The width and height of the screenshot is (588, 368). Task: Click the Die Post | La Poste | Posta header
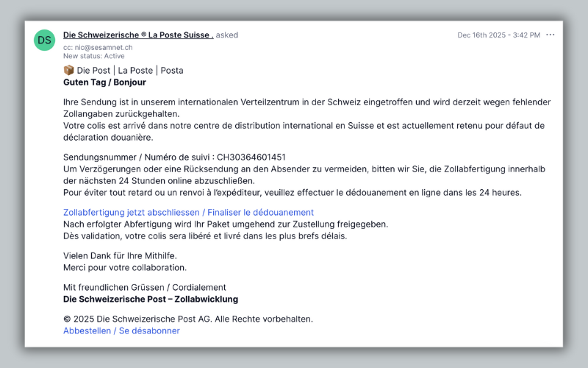coord(130,71)
